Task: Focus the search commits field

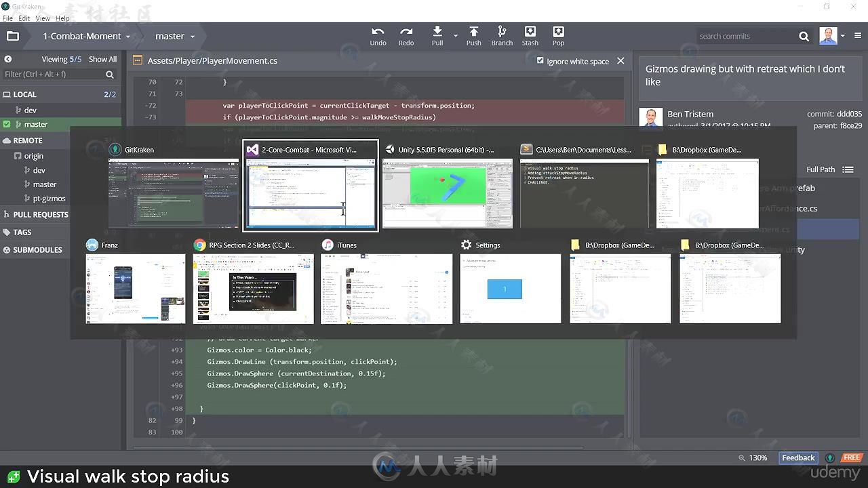Action: click(x=746, y=37)
